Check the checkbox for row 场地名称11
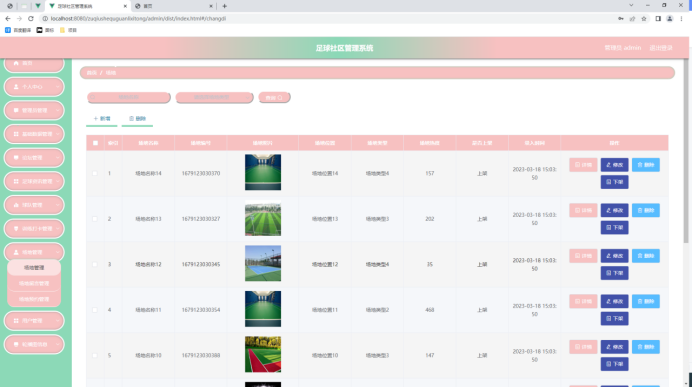692x388 pixels. 95,310
